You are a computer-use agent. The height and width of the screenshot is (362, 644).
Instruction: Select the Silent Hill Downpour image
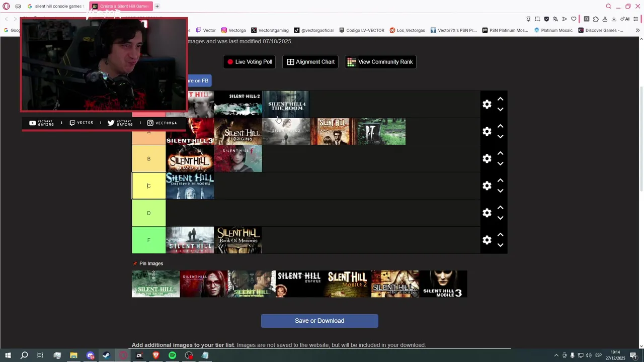(x=190, y=158)
